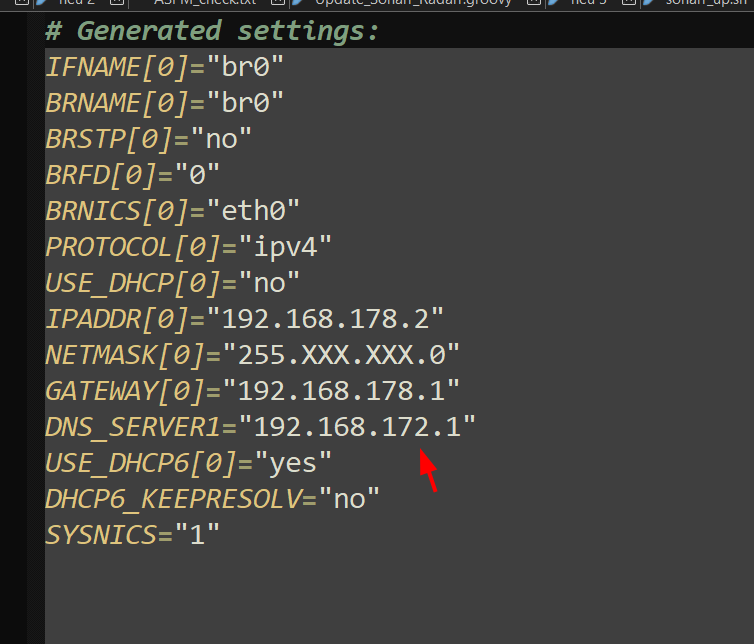The image size is (754, 644).
Task: Click the "ipv4" value of PROTOCOL[0]
Action: click(x=285, y=247)
